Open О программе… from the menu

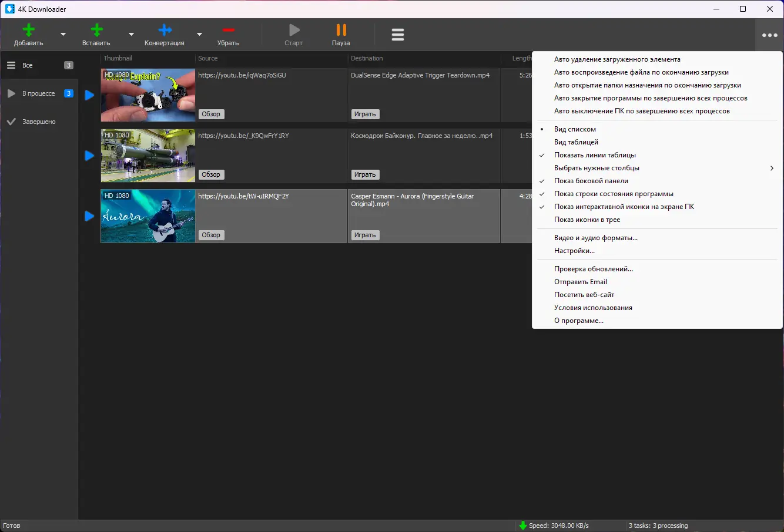pyautogui.click(x=657, y=321)
